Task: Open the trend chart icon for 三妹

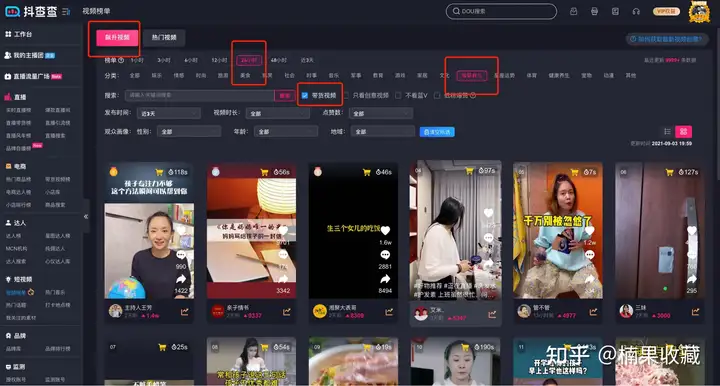Action: click(x=695, y=312)
